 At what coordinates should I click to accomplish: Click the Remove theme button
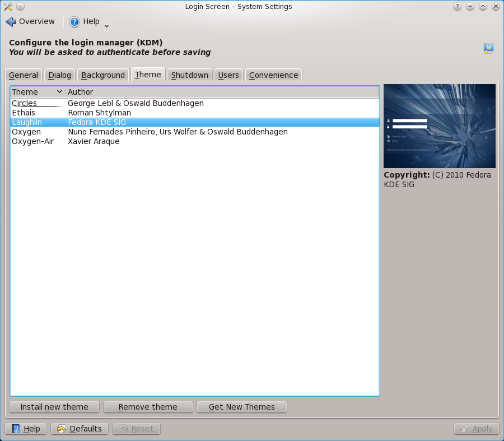(148, 407)
